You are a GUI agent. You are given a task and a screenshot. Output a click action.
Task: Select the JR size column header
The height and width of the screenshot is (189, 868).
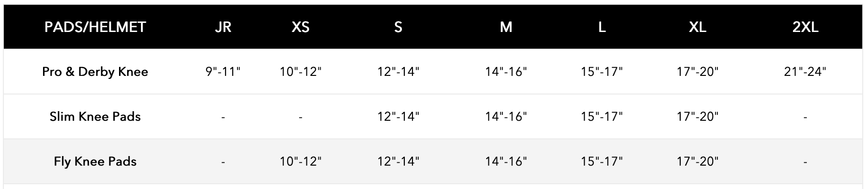click(x=223, y=27)
